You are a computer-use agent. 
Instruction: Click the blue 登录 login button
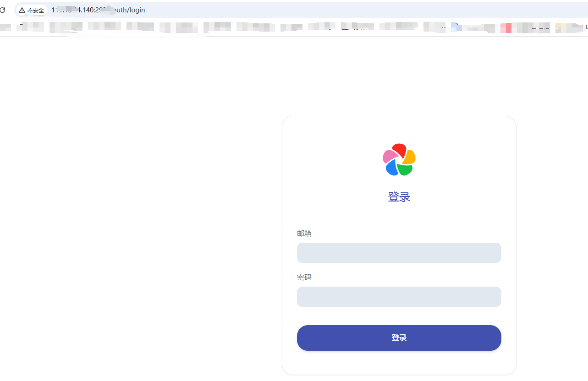(399, 338)
